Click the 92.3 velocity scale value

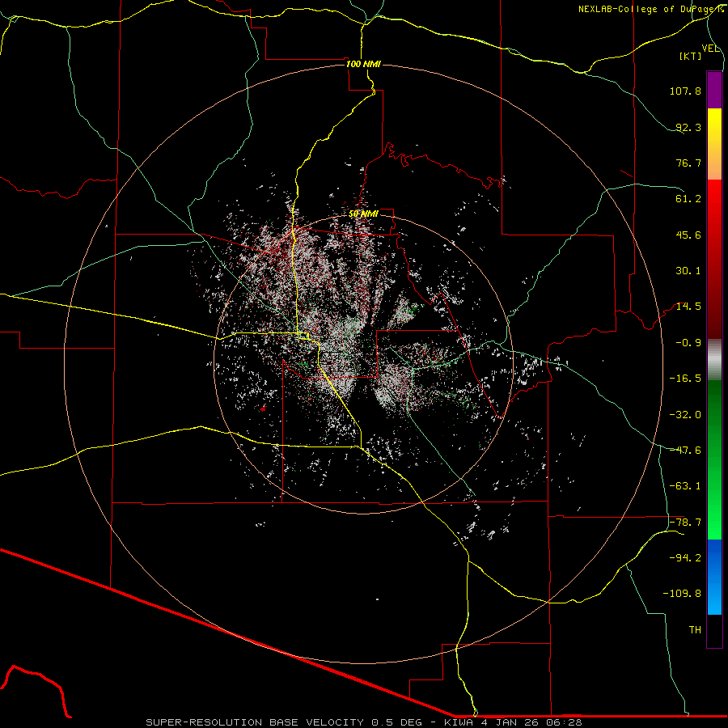click(688, 127)
